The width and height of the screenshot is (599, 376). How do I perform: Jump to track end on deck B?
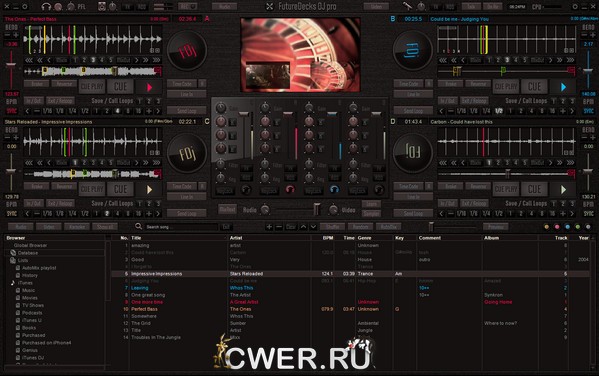click(x=570, y=60)
